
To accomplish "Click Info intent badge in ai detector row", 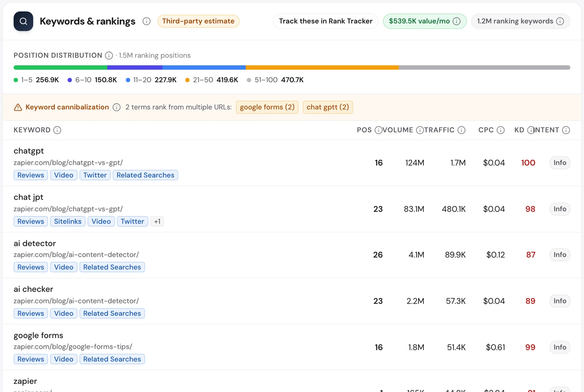I will point(560,255).
